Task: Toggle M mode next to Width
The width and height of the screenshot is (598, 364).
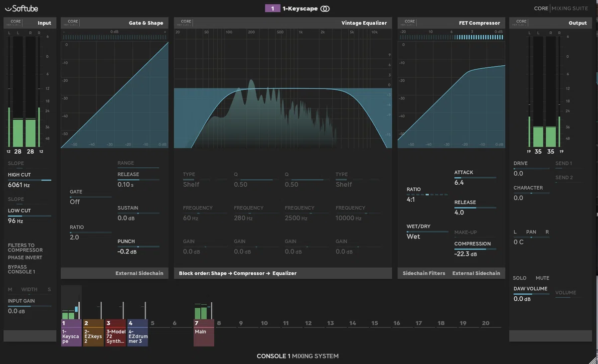Action: [x=10, y=289]
